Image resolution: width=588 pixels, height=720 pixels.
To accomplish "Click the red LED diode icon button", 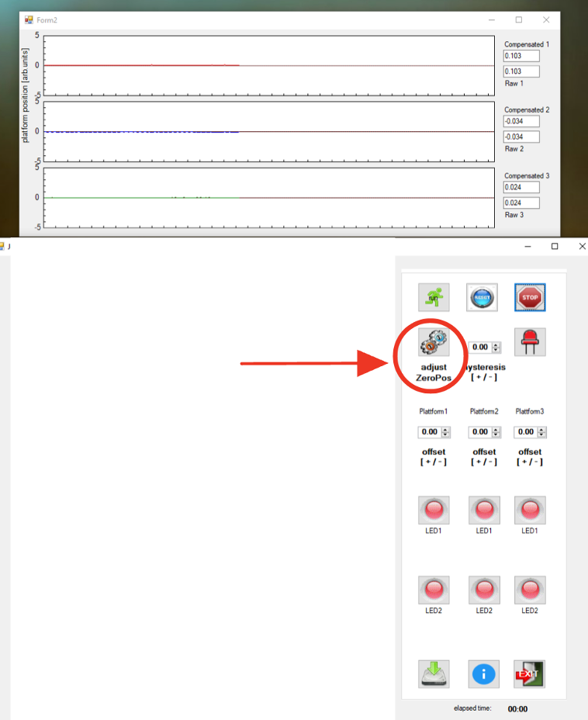I will coord(531,341).
